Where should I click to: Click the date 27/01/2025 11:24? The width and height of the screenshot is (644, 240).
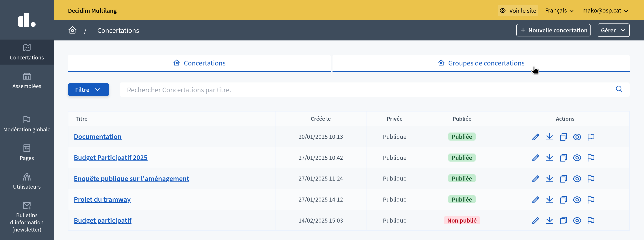point(320,179)
